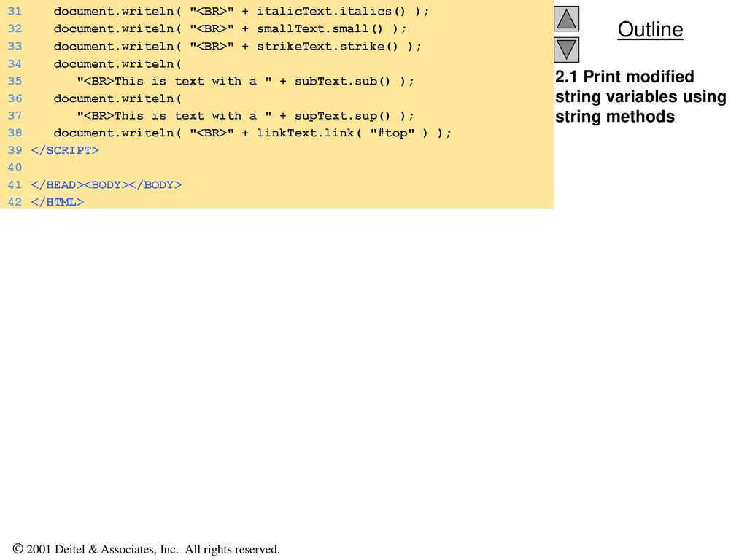
Task: Select line 38 with linkText.link( "#top" )
Action: tap(252, 133)
